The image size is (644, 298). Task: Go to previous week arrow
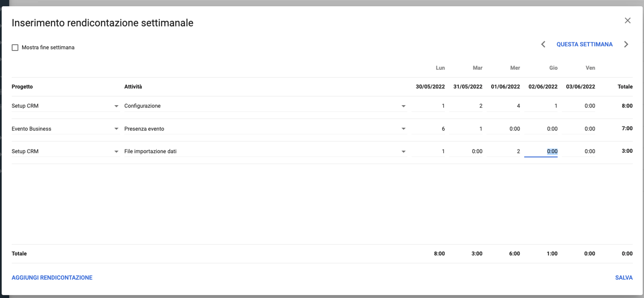(543, 44)
